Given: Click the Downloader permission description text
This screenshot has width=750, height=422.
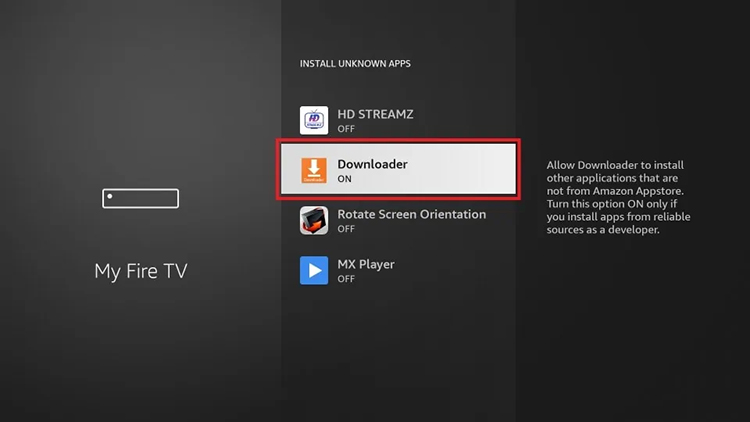Looking at the screenshot, I should 617,197.
